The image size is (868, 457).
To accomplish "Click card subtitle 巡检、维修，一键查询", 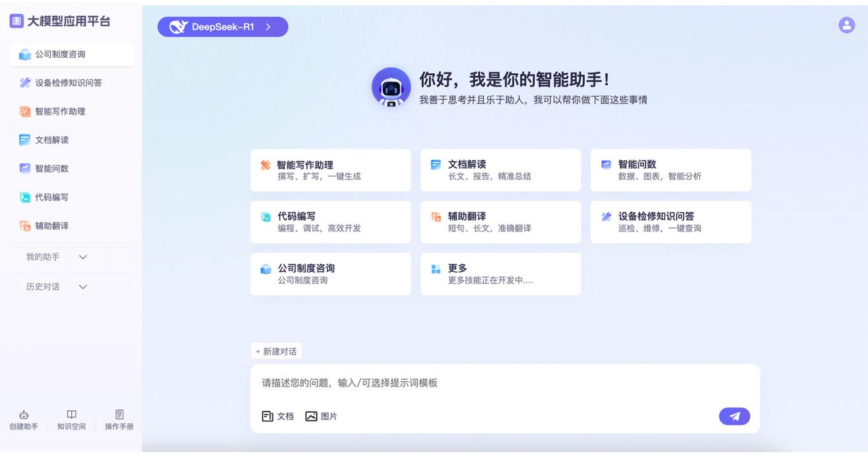I will pos(660,229).
